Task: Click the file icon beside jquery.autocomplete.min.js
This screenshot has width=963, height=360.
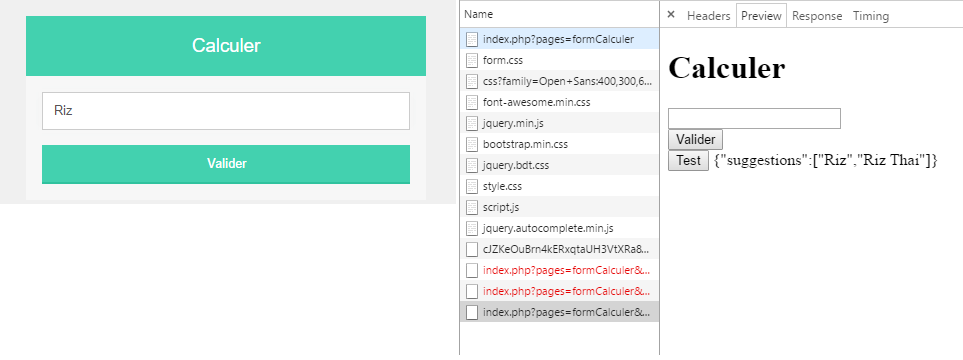Action: (472, 228)
